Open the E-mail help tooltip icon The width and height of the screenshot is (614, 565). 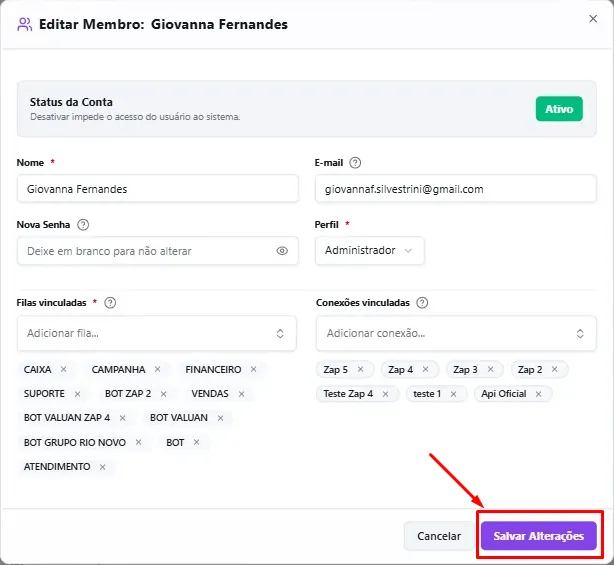coord(355,162)
